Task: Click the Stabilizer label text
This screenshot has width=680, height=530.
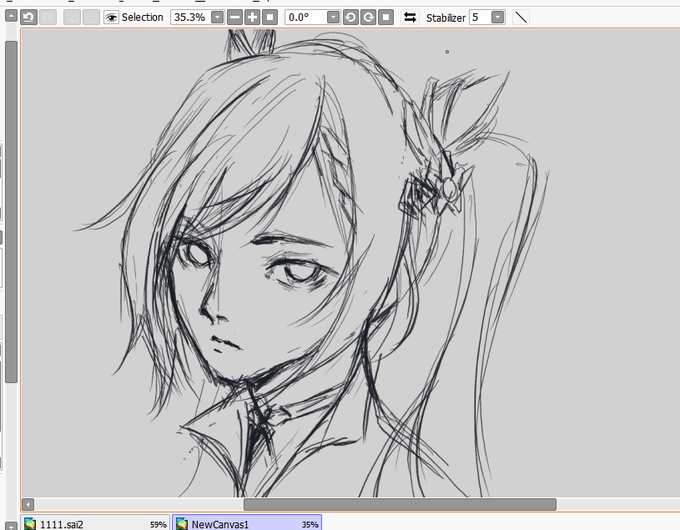Action: pos(445,18)
